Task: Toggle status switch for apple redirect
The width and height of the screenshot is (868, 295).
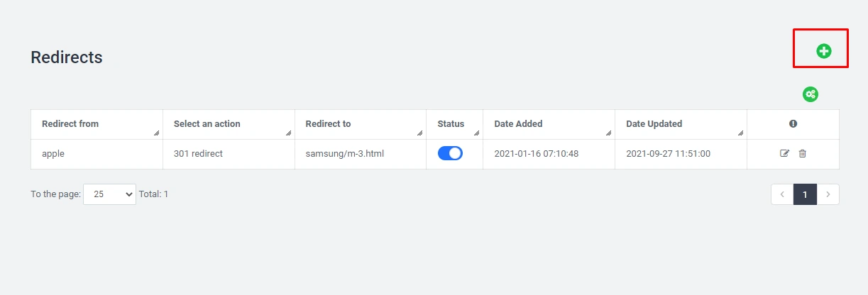Action: tap(450, 153)
